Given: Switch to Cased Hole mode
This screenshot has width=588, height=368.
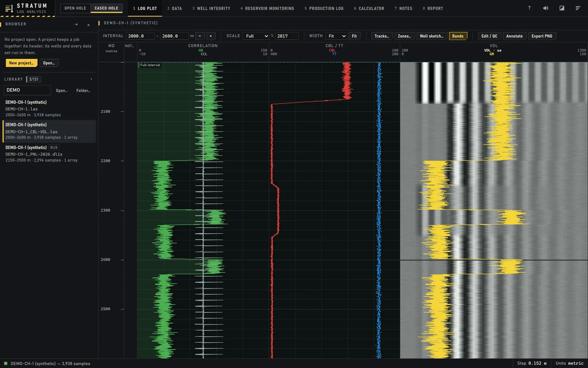Looking at the screenshot, I should (x=107, y=8).
